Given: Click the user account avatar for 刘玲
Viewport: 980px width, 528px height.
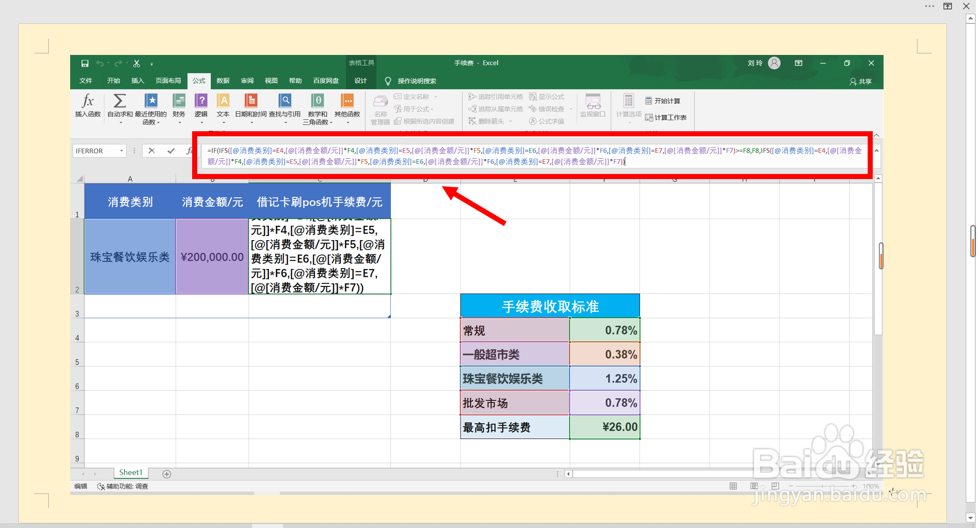Looking at the screenshot, I should (774, 63).
